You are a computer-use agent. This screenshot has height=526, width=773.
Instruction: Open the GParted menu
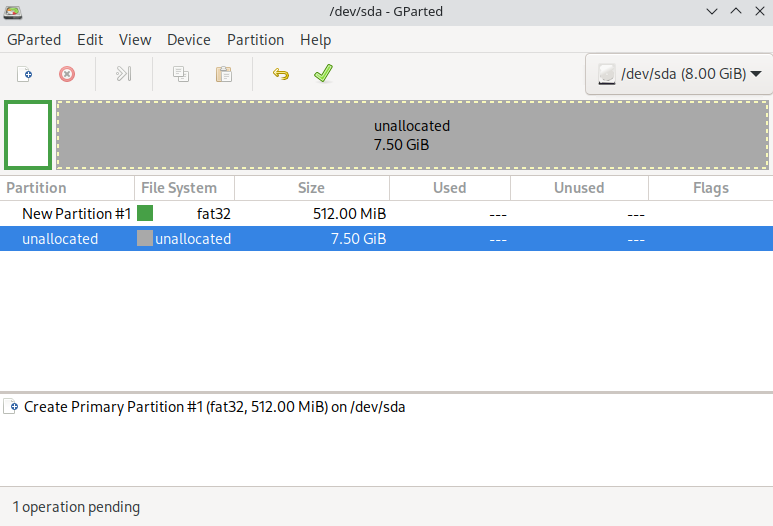[x=34, y=40]
